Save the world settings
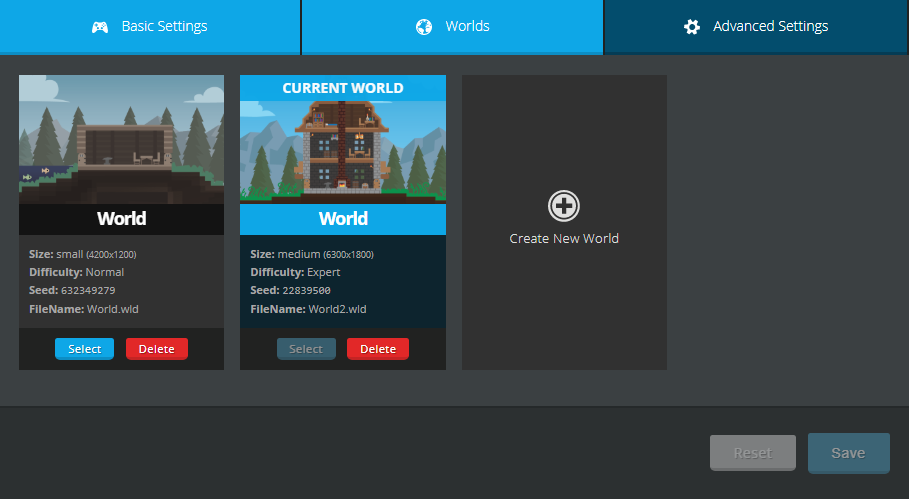The width and height of the screenshot is (909, 499). (849, 453)
